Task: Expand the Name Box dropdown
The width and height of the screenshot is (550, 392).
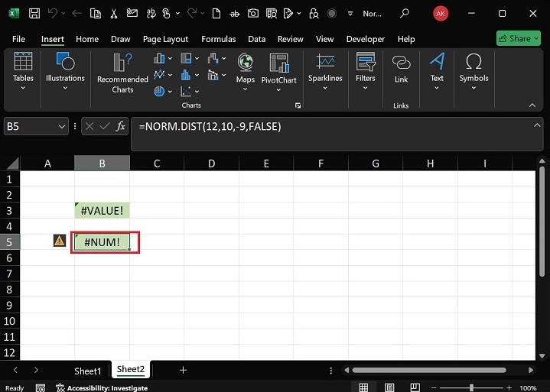Action: point(62,127)
